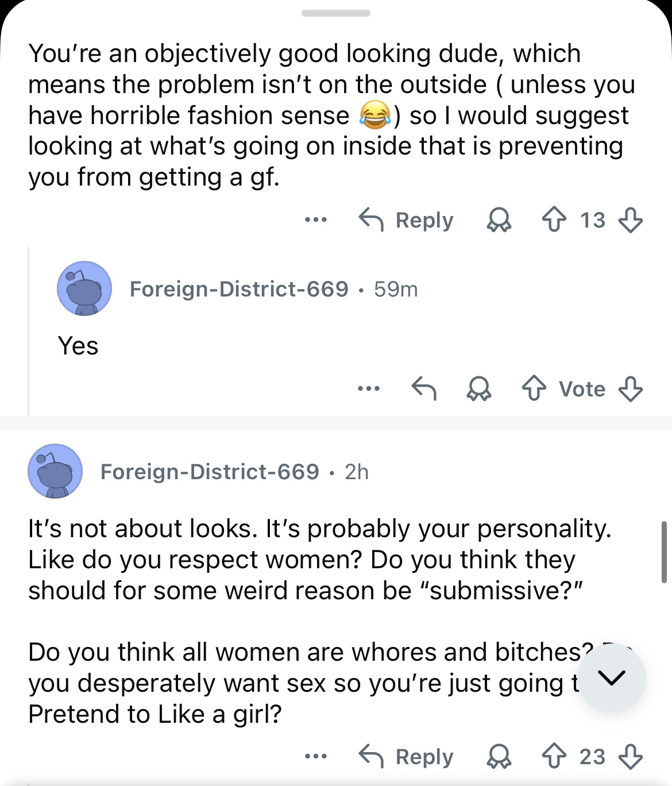Screen dimensions: 672x786
Task: Upvote the comment with 13 points
Action: click(x=554, y=220)
